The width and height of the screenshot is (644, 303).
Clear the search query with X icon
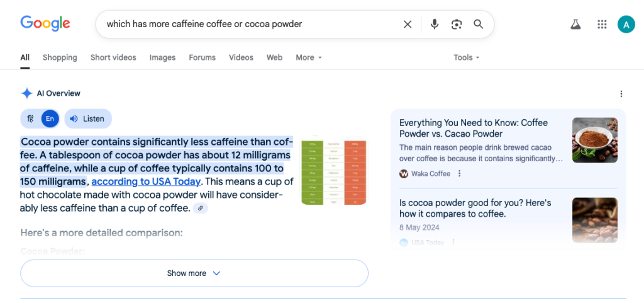[x=408, y=25]
